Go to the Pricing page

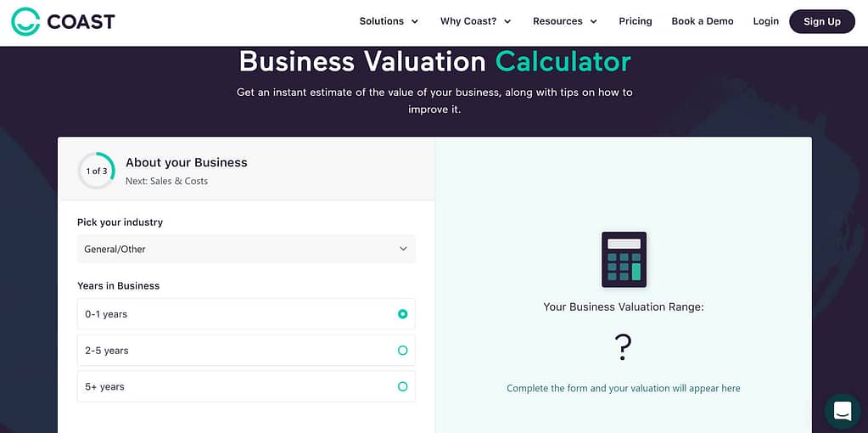[x=636, y=21]
